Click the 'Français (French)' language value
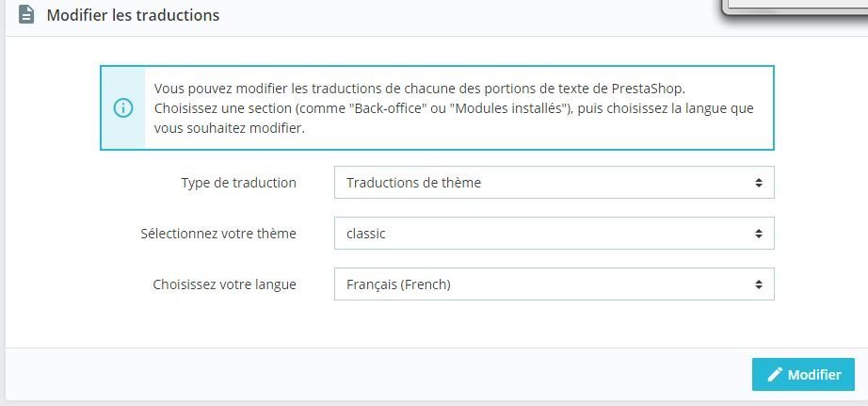 398,284
